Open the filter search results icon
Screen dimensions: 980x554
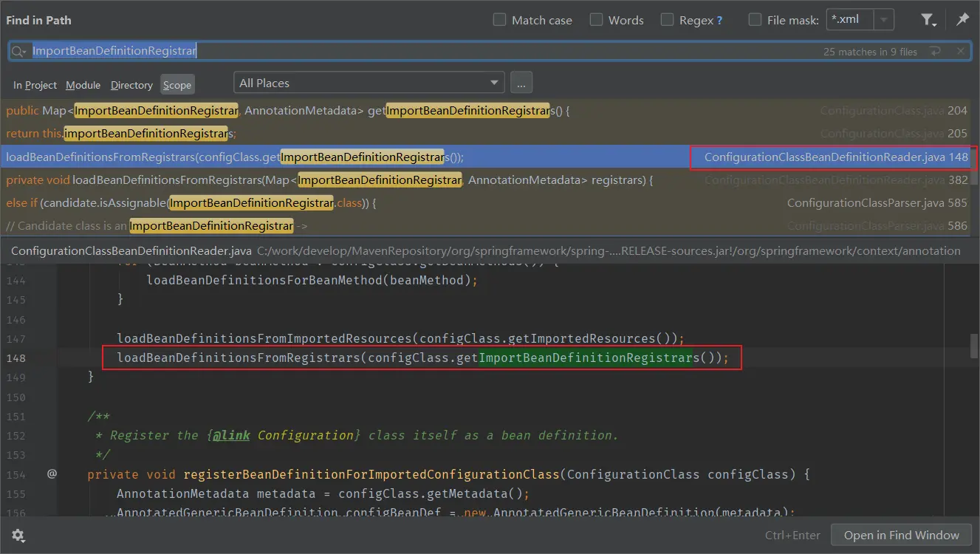coord(928,20)
